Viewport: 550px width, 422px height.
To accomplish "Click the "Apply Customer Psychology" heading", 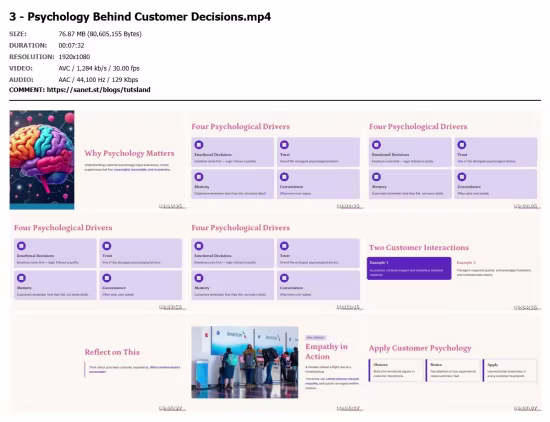I will tap(420, 348).
